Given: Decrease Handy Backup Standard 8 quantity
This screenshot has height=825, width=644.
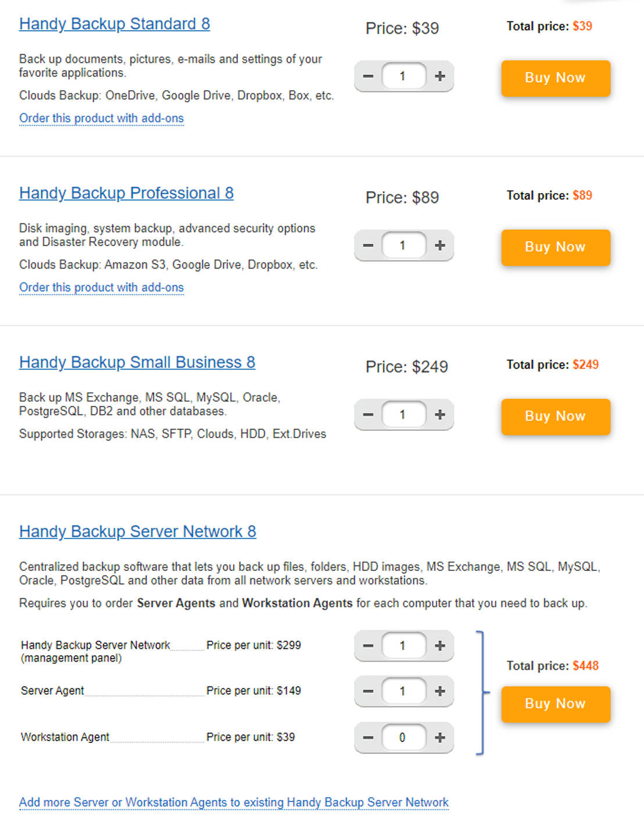Looking at the screenshot, I should pos(367,76).
